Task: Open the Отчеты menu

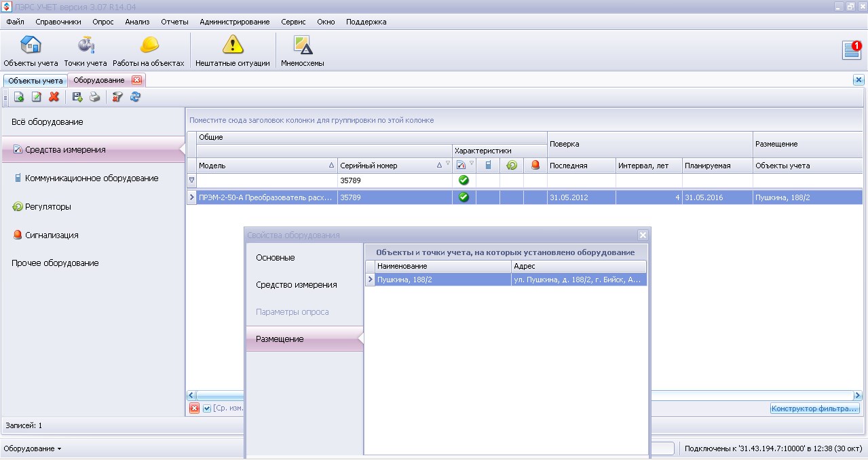Action: [x=174, y=22]
